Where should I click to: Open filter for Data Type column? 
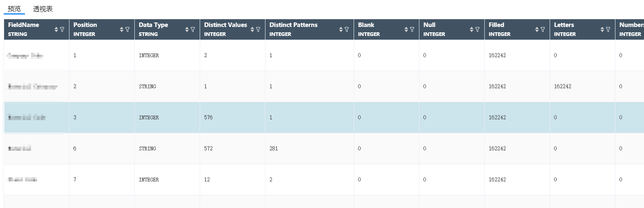pos(193,29)
